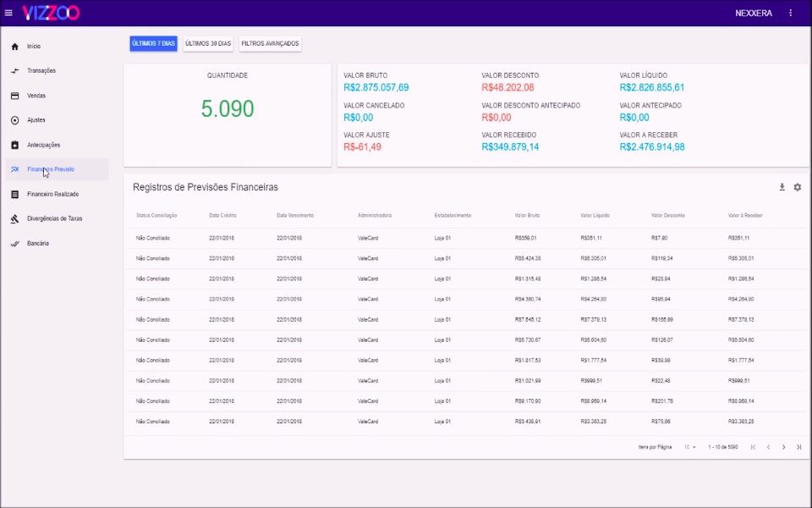
Task: Click the Início home icon
Action: click(15, 47)
